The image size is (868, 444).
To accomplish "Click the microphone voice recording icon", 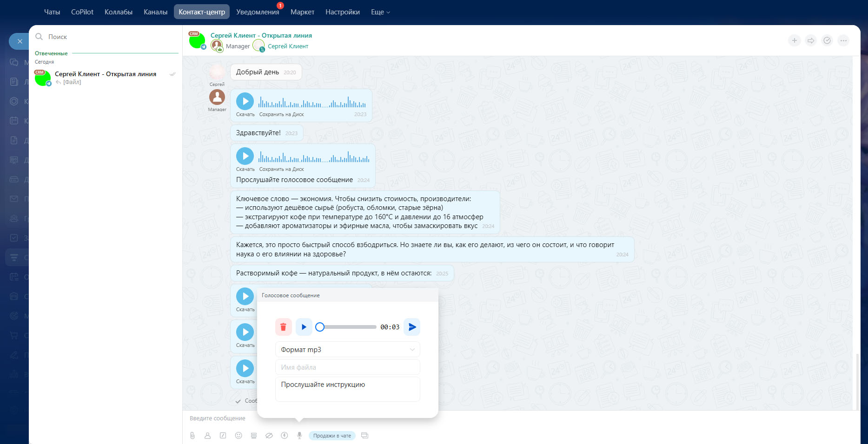I will point(299,436).
